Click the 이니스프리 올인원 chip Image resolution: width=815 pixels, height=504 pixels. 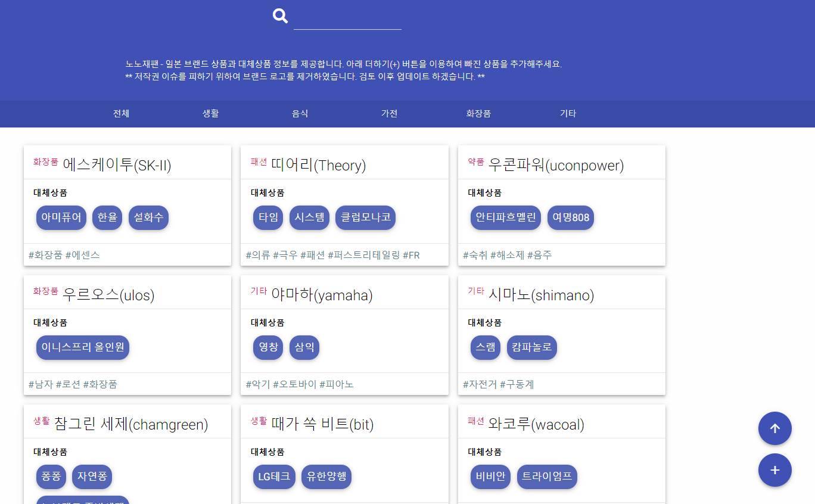tap(83, 347)
